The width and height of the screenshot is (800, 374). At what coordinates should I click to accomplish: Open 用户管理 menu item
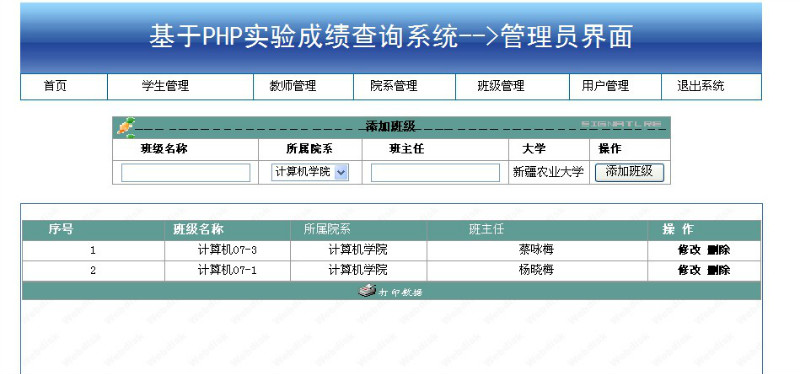[x=605, y=86]
